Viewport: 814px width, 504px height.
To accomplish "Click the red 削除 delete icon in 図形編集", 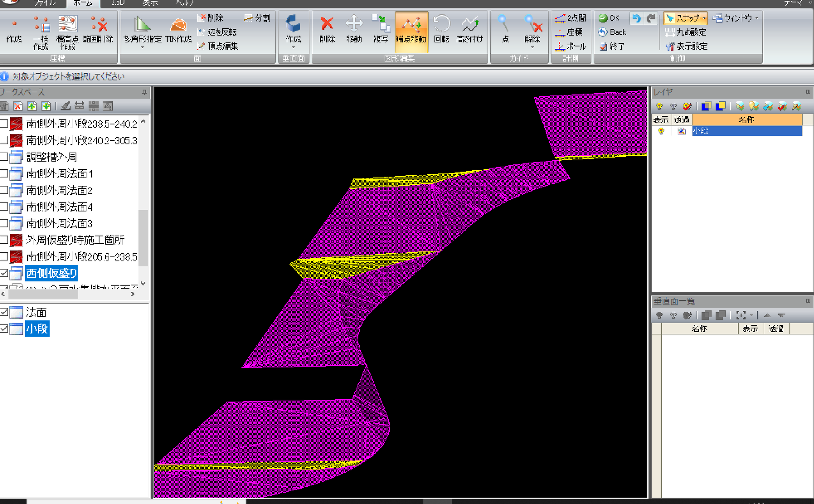I will click(327, 24).
